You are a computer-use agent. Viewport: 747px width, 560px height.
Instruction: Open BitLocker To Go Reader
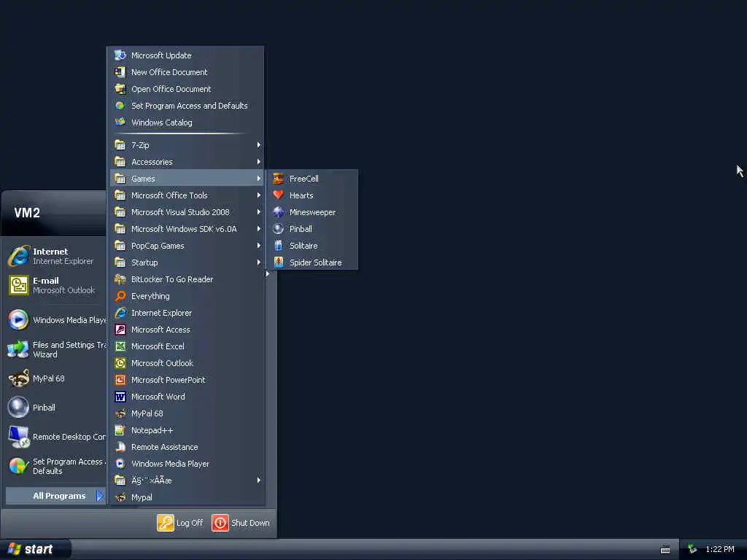(187, 279)
